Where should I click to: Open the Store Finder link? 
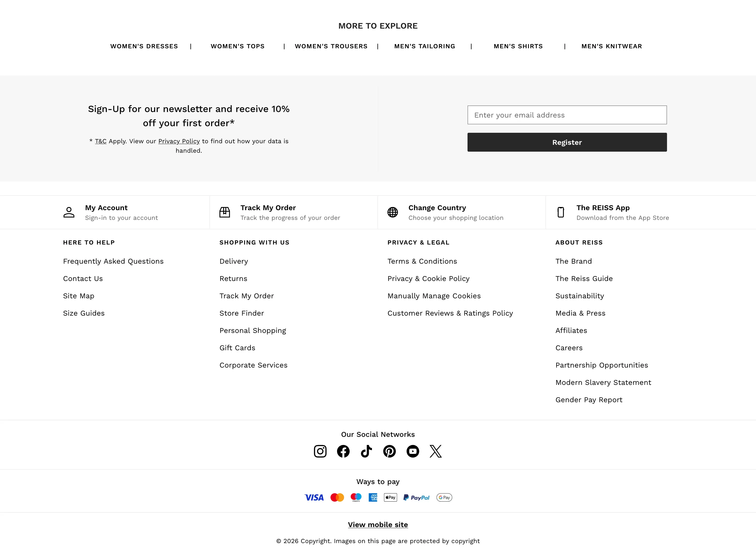click(x=242, y=314)
